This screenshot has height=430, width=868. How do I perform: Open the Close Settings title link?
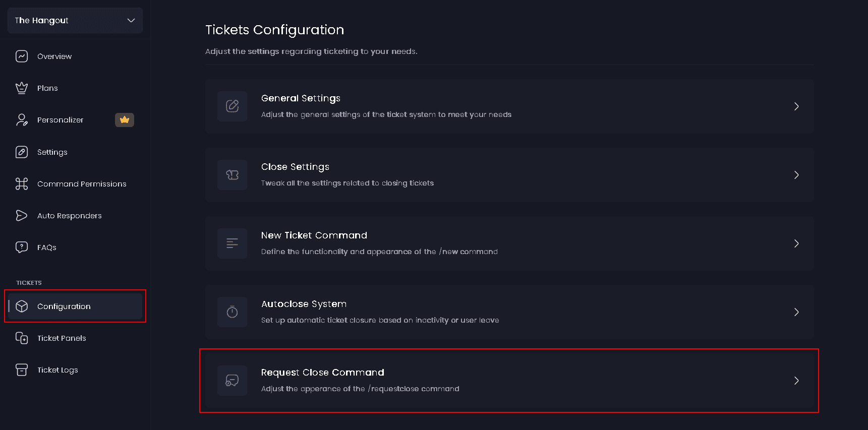(295, 167)
